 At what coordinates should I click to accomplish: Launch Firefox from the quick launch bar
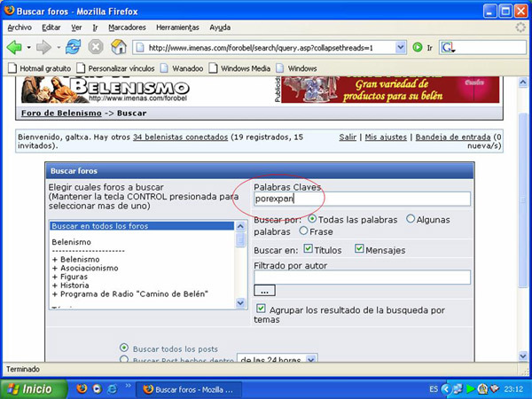(x=82, y=388)
